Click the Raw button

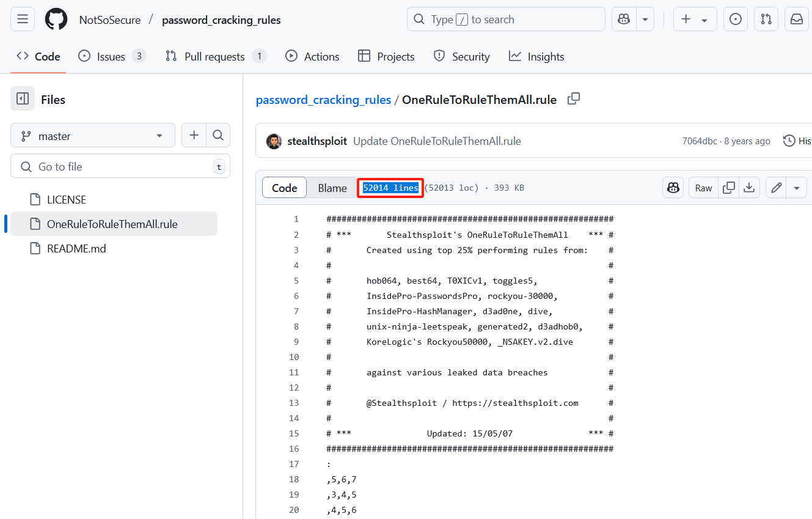pos(703,188)
